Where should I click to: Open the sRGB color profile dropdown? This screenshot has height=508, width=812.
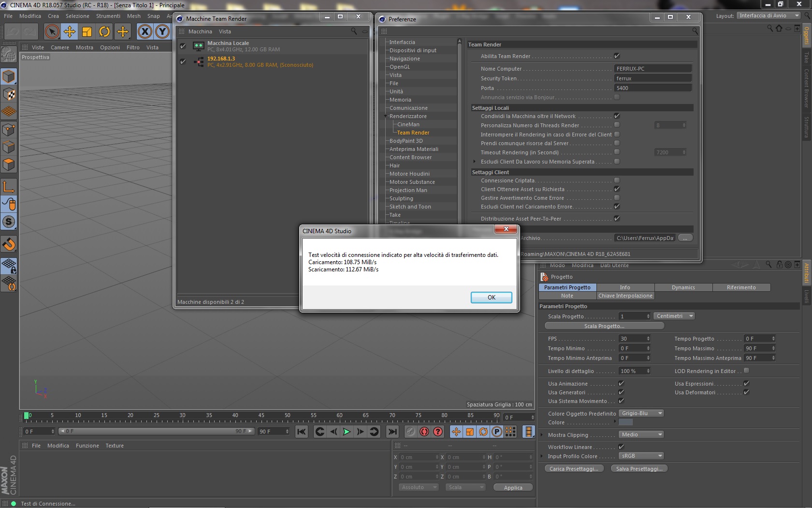641,456
